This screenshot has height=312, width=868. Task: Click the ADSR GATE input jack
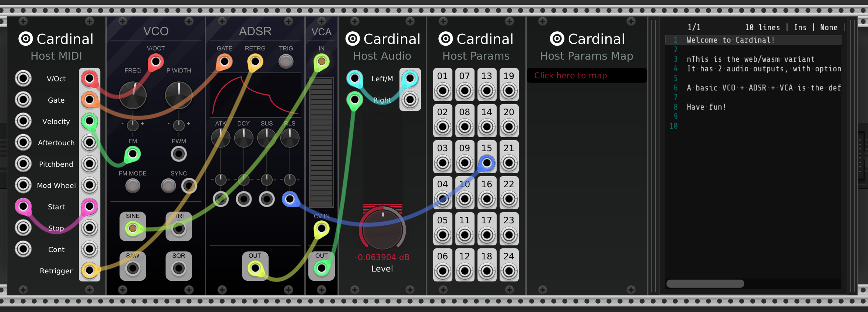point(224,61)
